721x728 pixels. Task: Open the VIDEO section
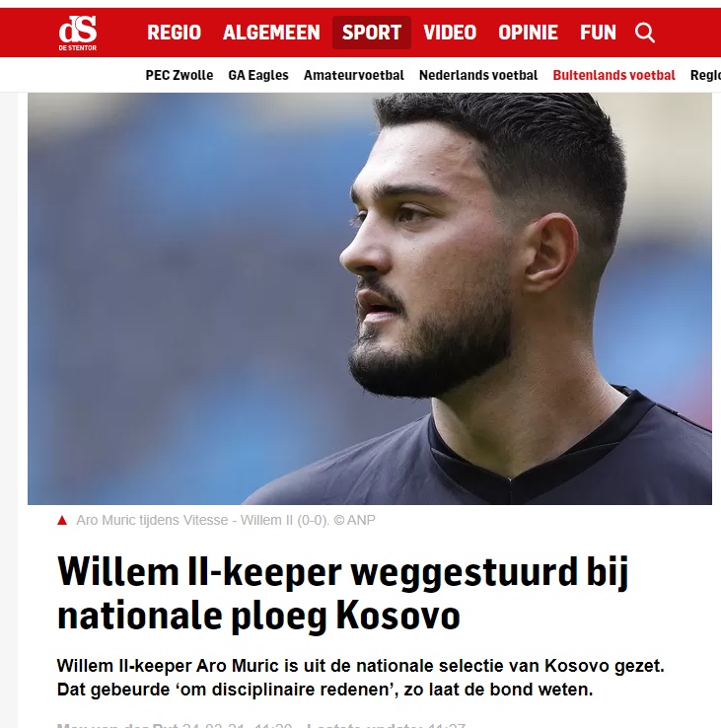pos(450,33)
